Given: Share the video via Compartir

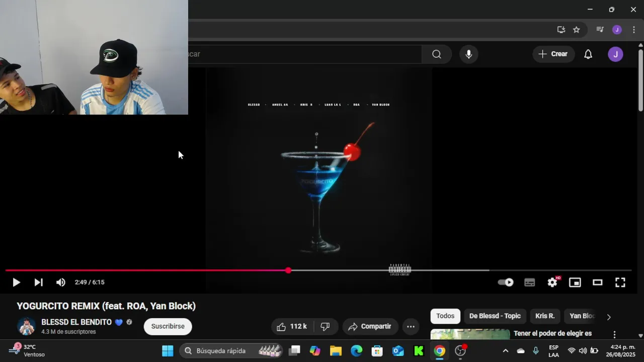Looking at the screenshot, I should 370,327.
